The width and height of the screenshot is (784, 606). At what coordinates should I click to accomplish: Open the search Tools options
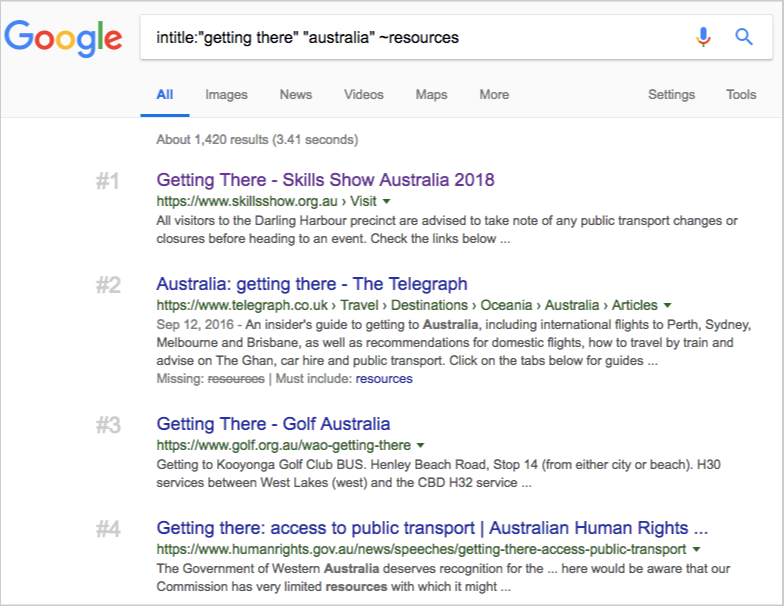(741, 94)
